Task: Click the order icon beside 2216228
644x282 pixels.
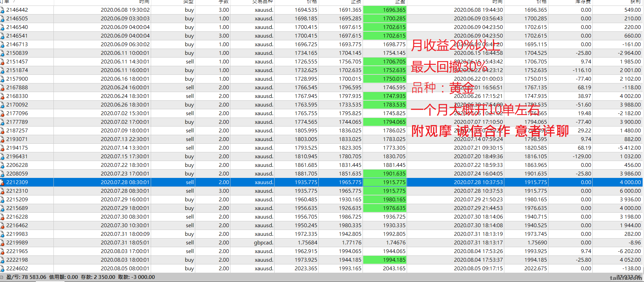Action: pyautogui.click(x=2, y=217)
